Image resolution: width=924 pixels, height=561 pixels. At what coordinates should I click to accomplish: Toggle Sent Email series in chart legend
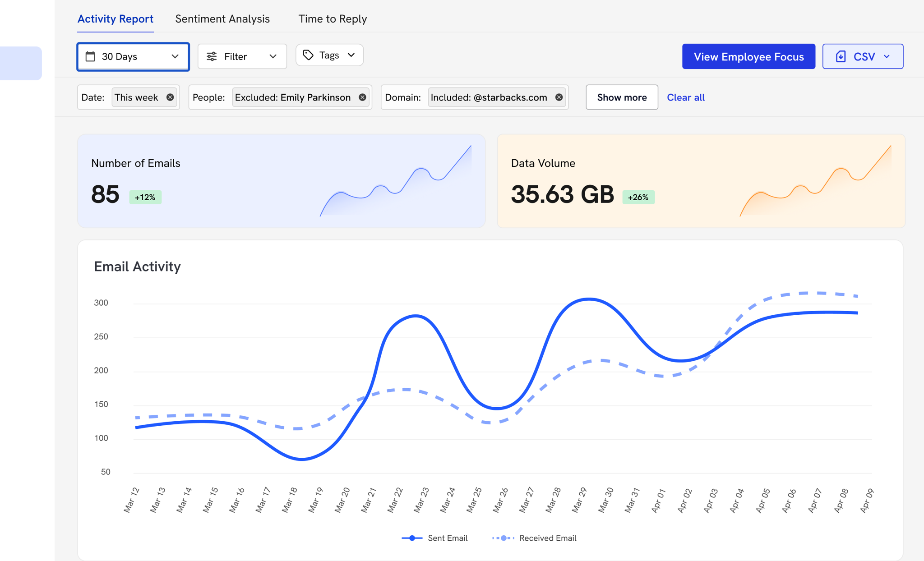pos(434,538)
